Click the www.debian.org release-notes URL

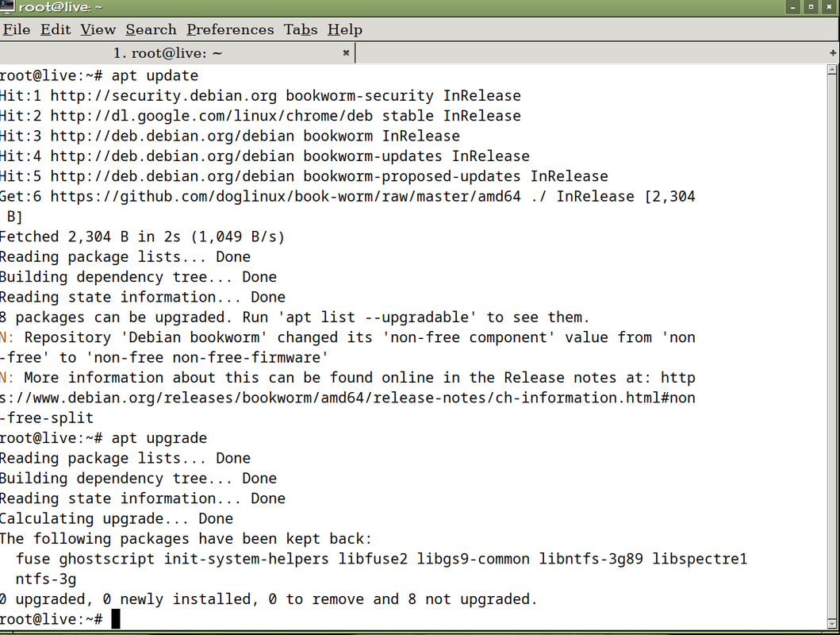[347, 398]
